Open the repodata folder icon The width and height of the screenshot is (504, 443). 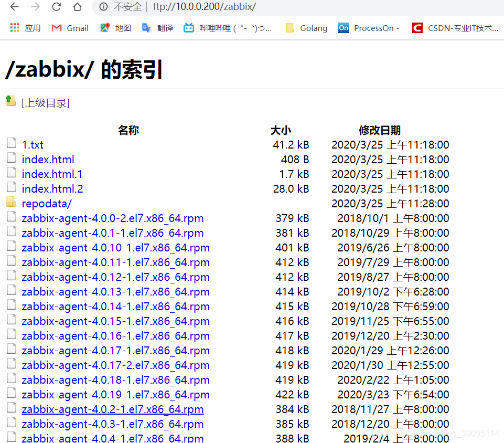pyautogui.click(x=11, y=203)
